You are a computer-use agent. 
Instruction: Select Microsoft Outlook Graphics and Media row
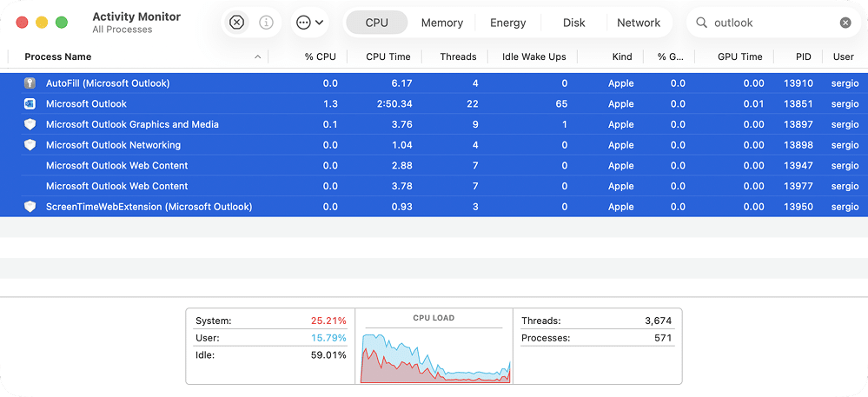click(x=434, y=124)
